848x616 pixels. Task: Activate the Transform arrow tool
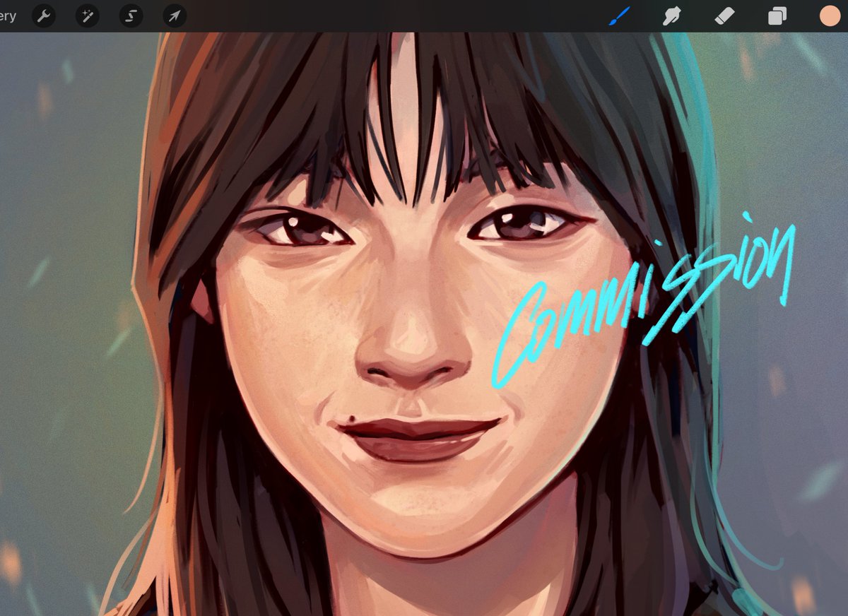pos(175,16)
